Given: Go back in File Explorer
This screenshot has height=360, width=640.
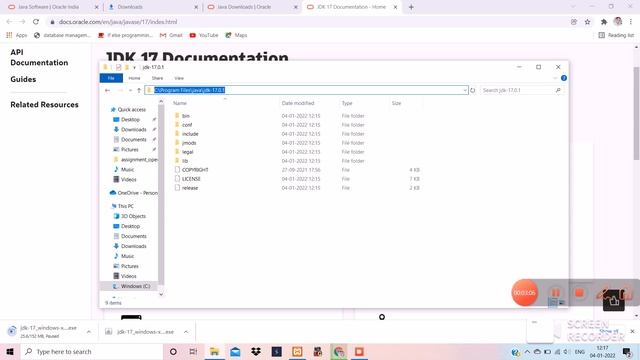Looking at the screenshot, I should 107,90.
